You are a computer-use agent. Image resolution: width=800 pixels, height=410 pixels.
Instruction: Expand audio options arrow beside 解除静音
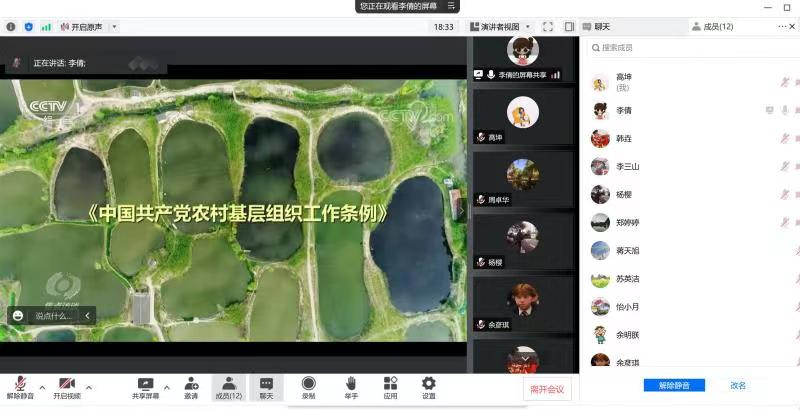[x=42, y=387]
